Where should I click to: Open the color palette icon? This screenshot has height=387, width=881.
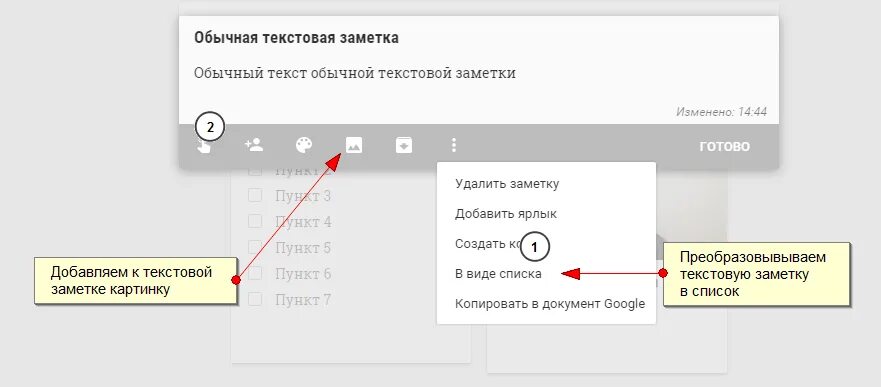coord(303,145)
